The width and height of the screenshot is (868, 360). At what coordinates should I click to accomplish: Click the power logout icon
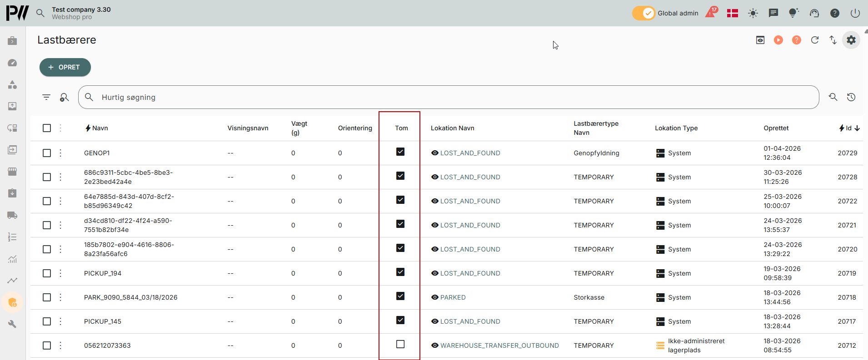tap(855, 13)
